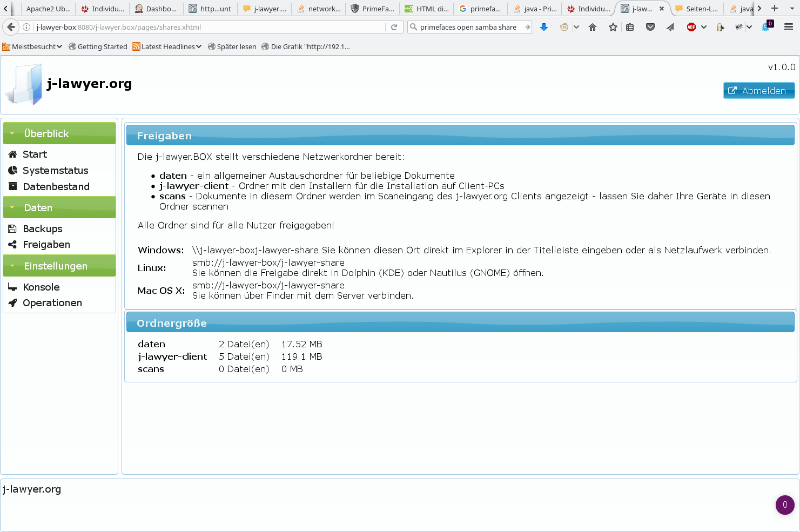Collapse the Daten menu section
The width and height of the screenshot is (800, 532).
click(x=59, y=207)
